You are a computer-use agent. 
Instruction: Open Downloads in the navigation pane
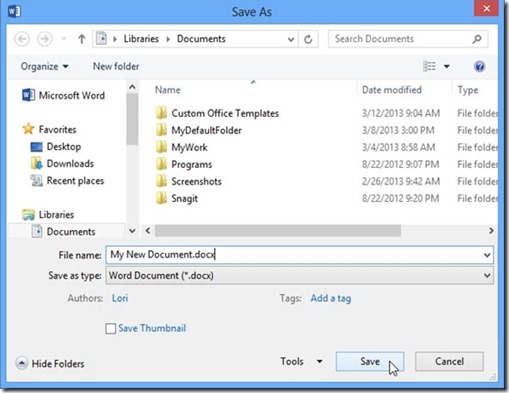pos(62,163)
